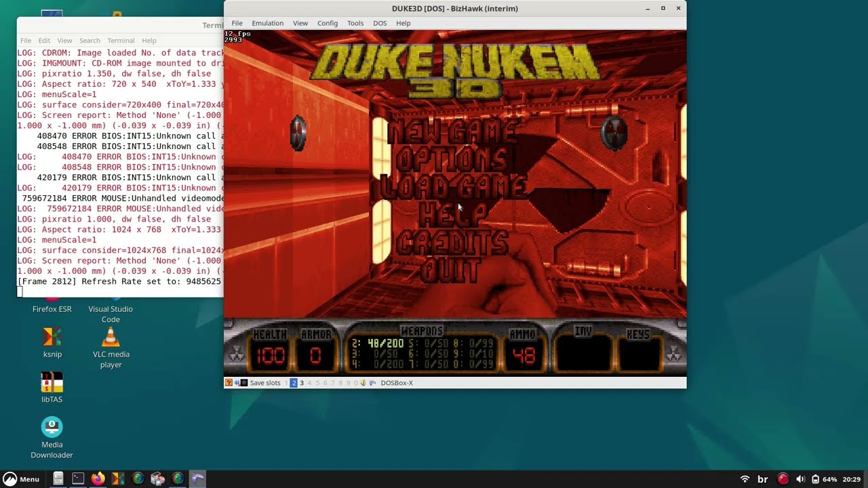Select save slot 2 in BizHawk status bar

tap(294, 383)
